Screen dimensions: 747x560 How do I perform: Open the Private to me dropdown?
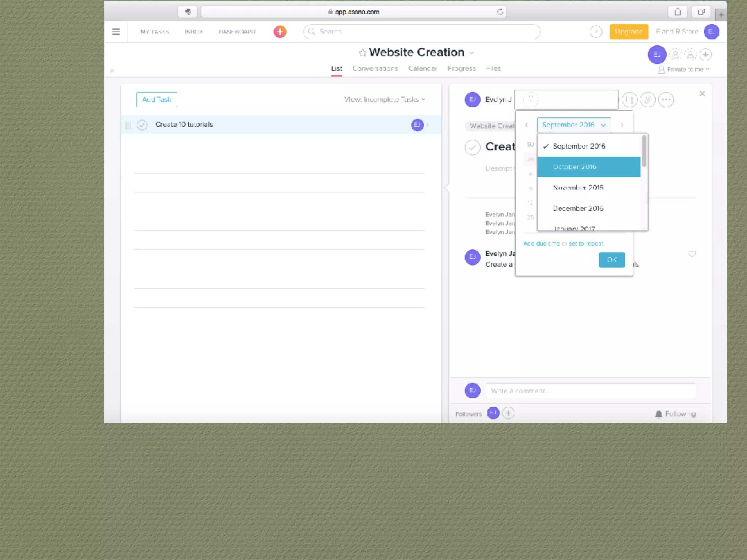tap(684, 69)
